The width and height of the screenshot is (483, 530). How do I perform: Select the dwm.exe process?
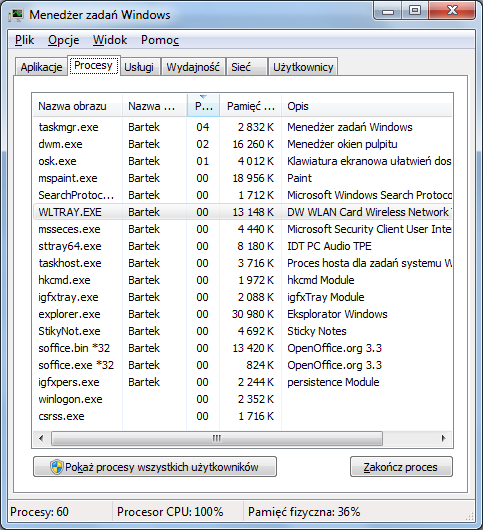(242, 144)
